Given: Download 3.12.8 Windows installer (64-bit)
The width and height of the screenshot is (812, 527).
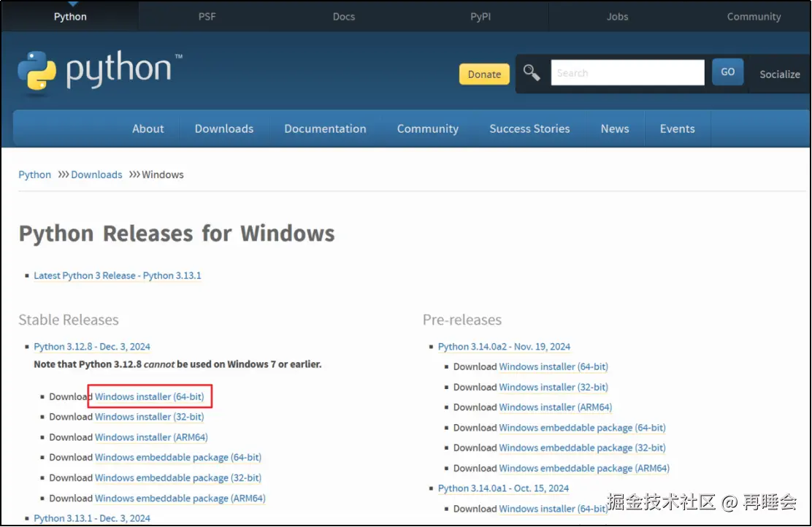Looking at the screenshot, I should (x=149, y=396).
